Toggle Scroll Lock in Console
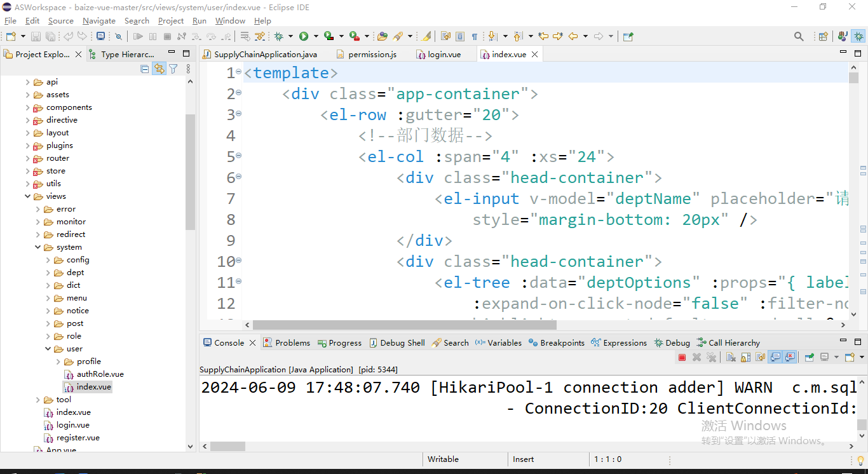 745,357
